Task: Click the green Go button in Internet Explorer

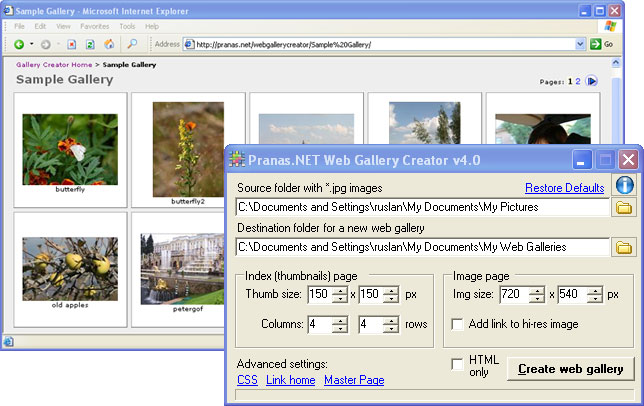Action: tap(596, 44)
